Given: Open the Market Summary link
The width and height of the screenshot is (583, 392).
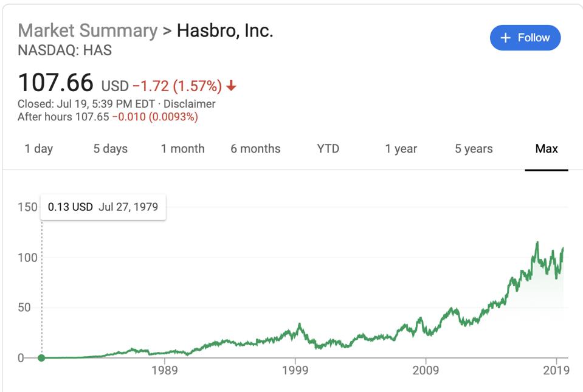Looking at the screenshot, I should 88,30.
